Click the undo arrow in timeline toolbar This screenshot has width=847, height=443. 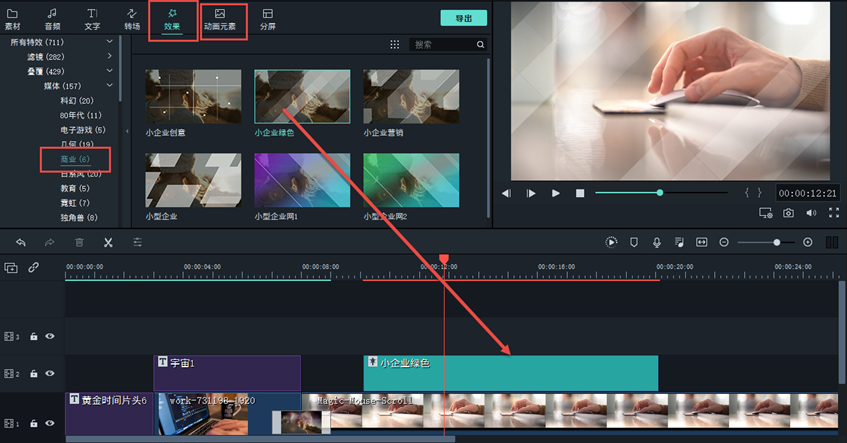pyautogui.click(x=21, y=243)
